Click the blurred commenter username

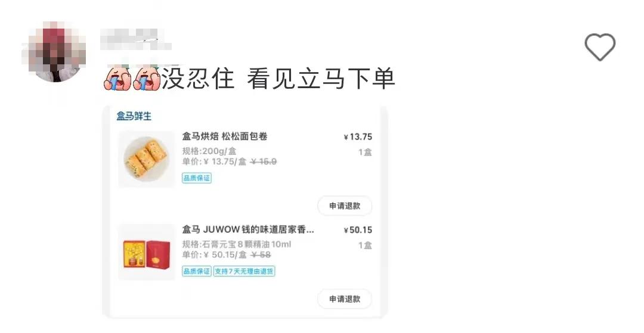tap(135, 40)
